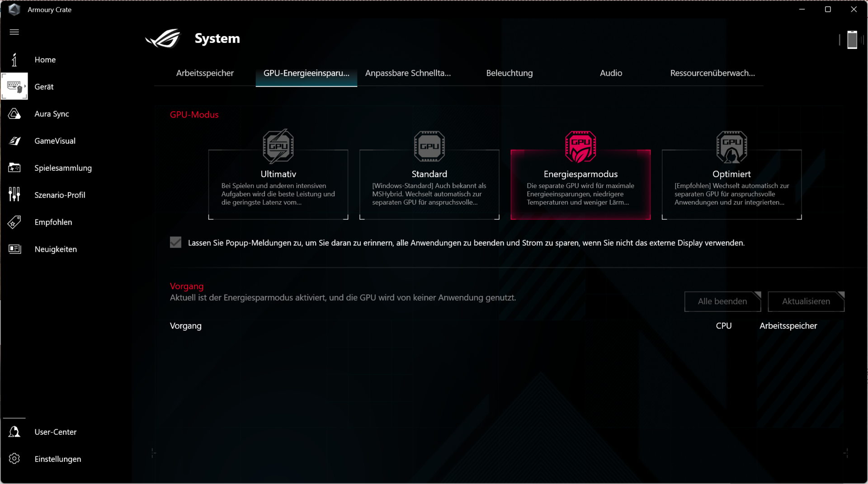
Task: Click the User-Center profile icon
Action: pyautogui.click(x=14, y=432)
